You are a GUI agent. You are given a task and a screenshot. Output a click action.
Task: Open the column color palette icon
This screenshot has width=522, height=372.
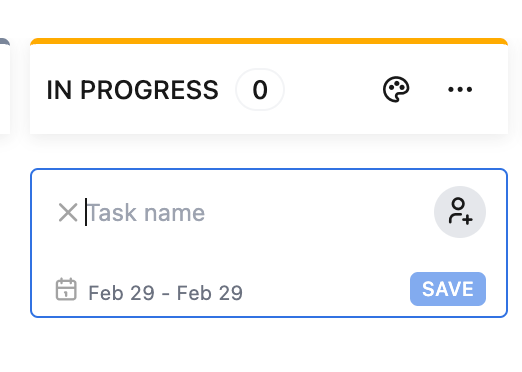tap(396, 89)
